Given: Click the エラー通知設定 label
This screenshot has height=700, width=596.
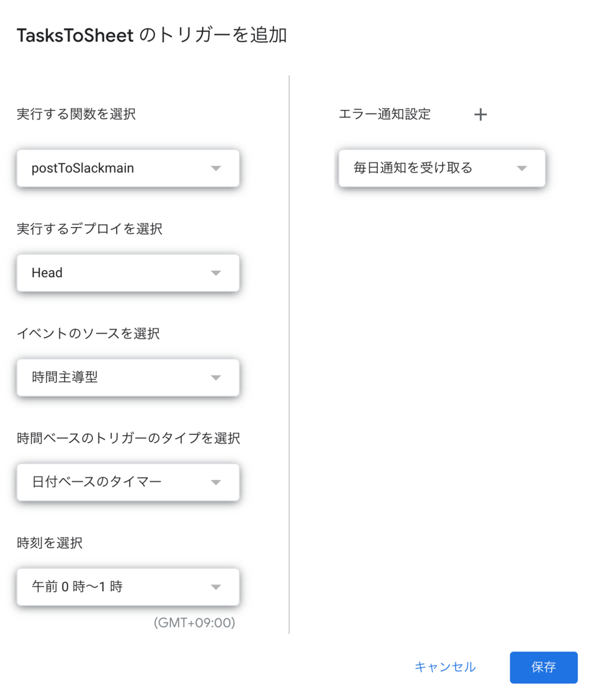Looking at the screenshot, I should coord(385,114).
